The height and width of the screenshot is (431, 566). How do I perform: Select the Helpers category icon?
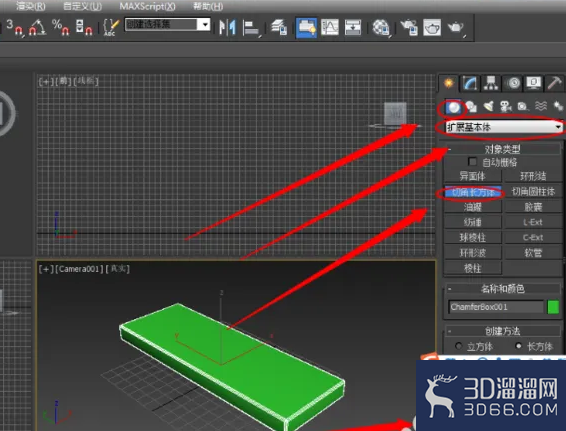click(x=523, y=106)
